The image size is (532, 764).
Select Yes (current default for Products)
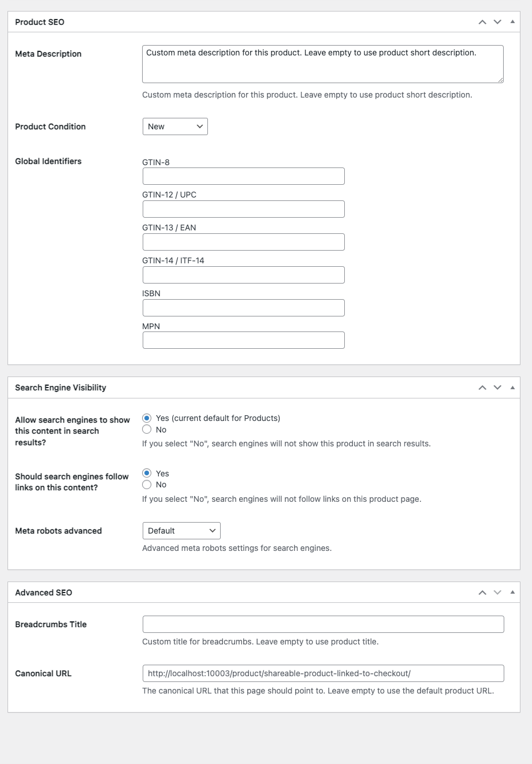(147, 418)
